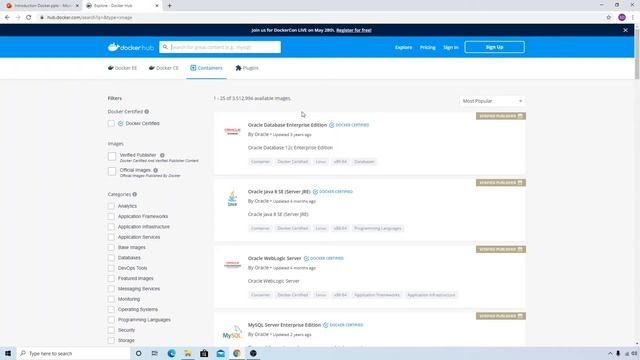Open Cortana circle icon in taskbar
This screenshot has height=360, width=640.
(x=138, y=353)
